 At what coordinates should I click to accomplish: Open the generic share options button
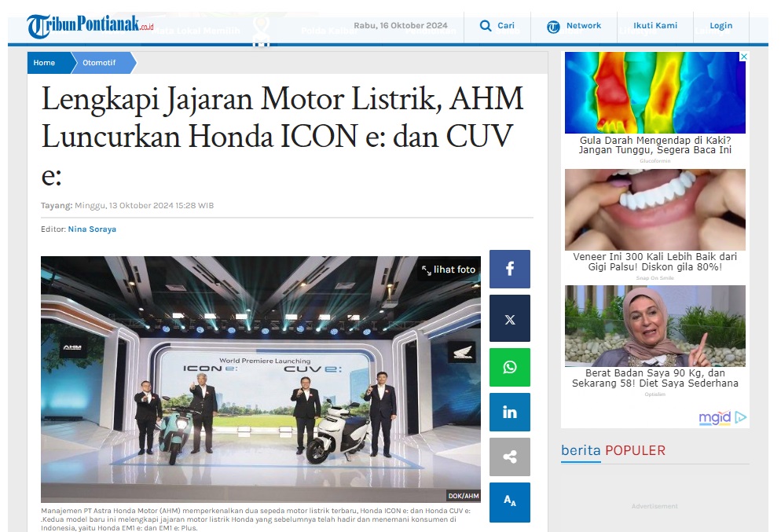tap(510, 457)
